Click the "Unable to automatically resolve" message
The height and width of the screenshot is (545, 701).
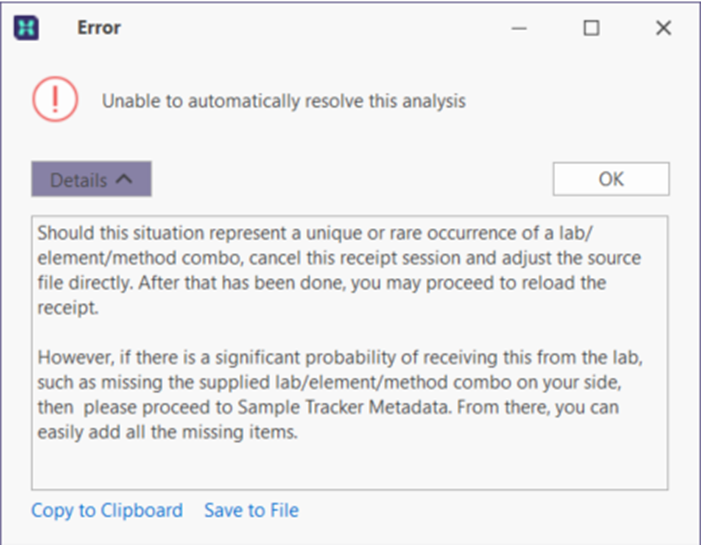[284, 100]
